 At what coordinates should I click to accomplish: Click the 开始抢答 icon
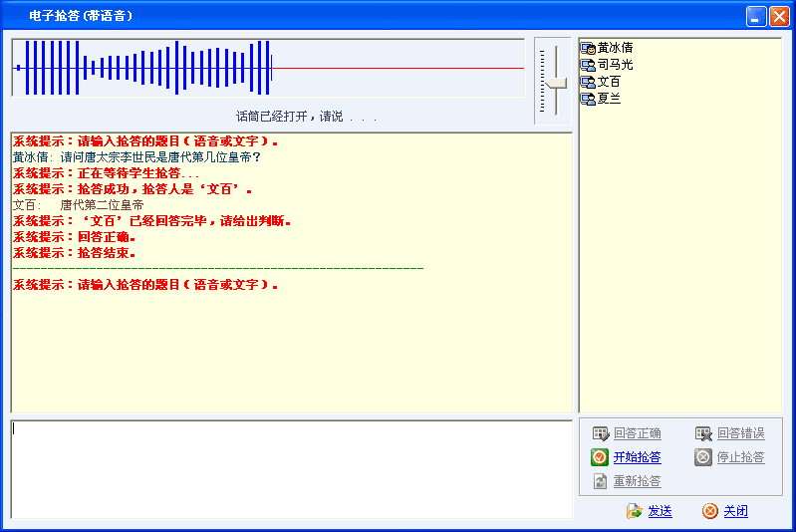600,457
